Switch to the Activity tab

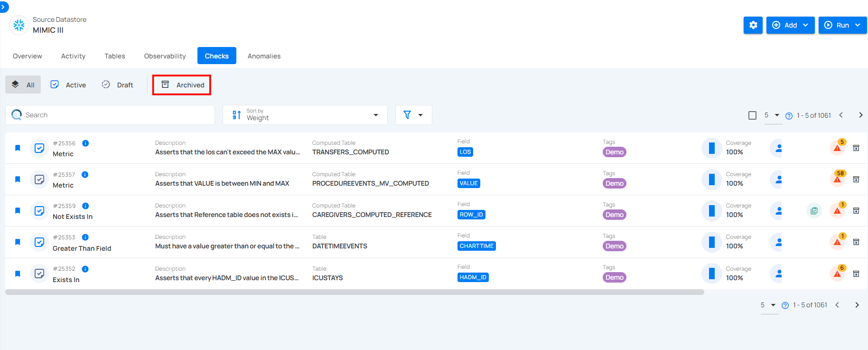tap(73, 56)
